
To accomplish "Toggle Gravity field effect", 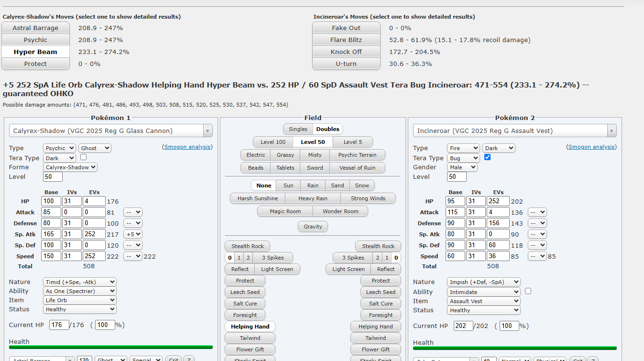I will 313,227.
